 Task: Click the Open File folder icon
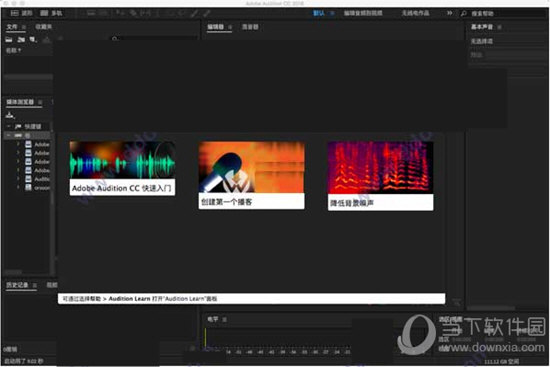pyautogui.click(x=9, y=40)
